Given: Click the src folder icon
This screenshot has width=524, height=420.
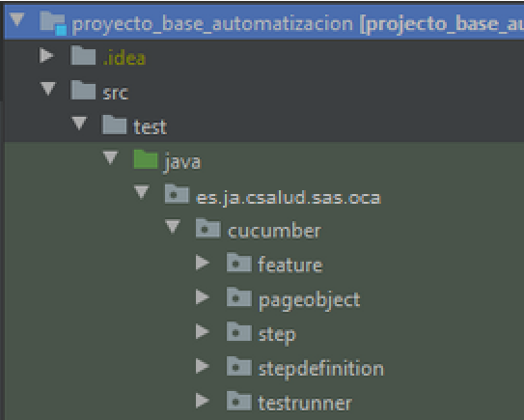Looking at the screenshot, I should coord(83,90).
